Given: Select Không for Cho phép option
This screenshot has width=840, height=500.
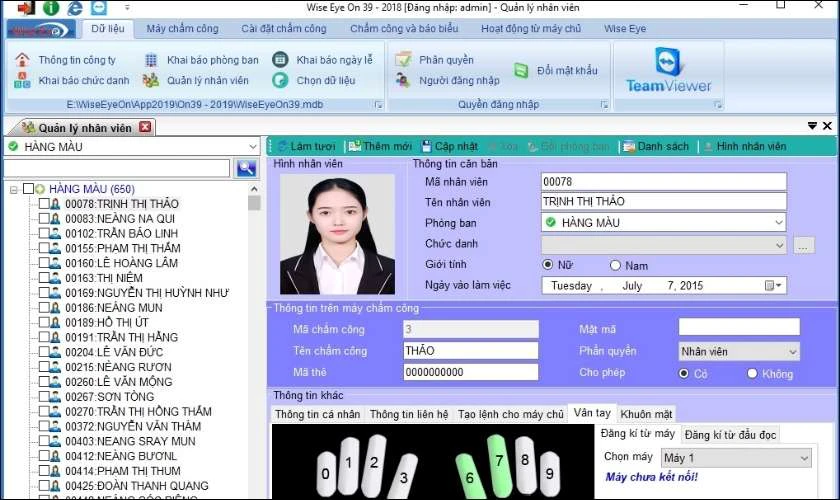Looking at the screenshot, I should coord(753,373).
